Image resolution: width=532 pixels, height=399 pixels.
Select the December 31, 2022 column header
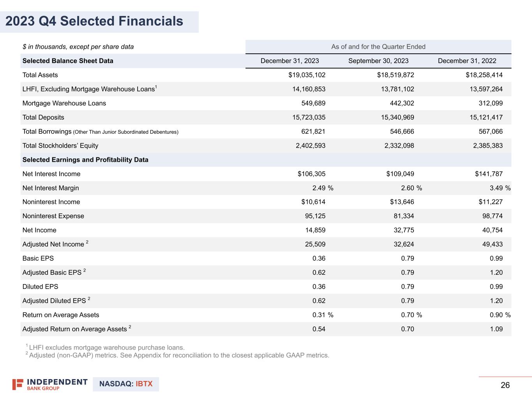[x=467, y=61]
